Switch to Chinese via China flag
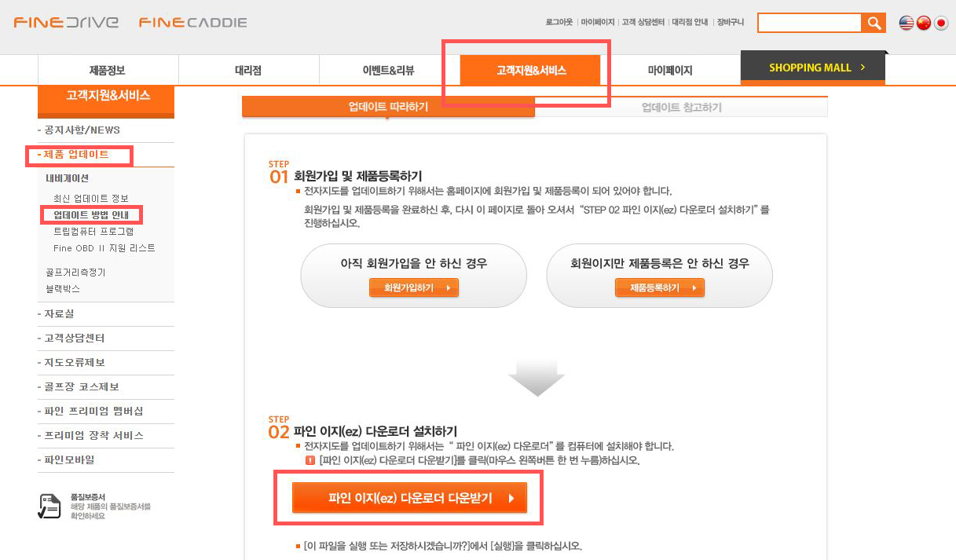 (x=924, y=23)
